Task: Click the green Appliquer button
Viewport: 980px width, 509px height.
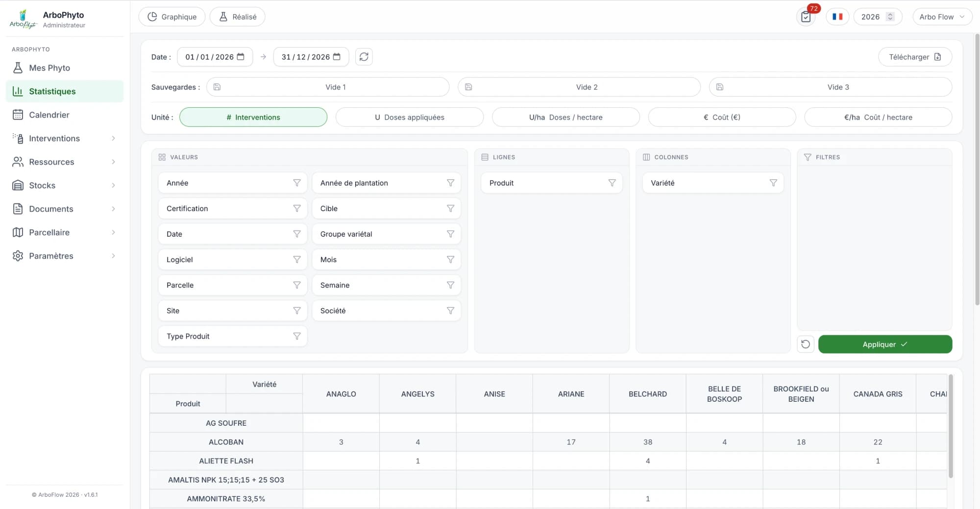Action: [x=885, y=344]
